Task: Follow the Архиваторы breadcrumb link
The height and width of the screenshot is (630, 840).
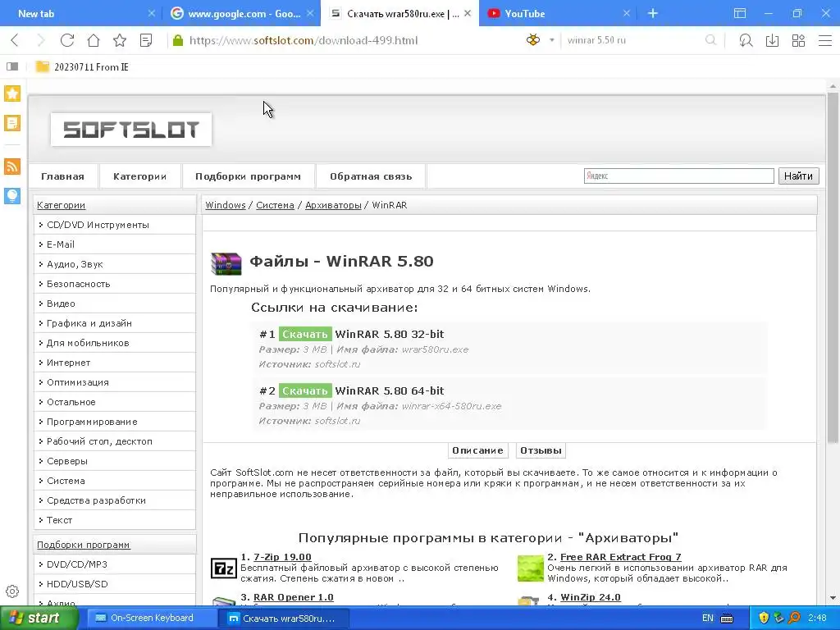Action: point(333,205)
